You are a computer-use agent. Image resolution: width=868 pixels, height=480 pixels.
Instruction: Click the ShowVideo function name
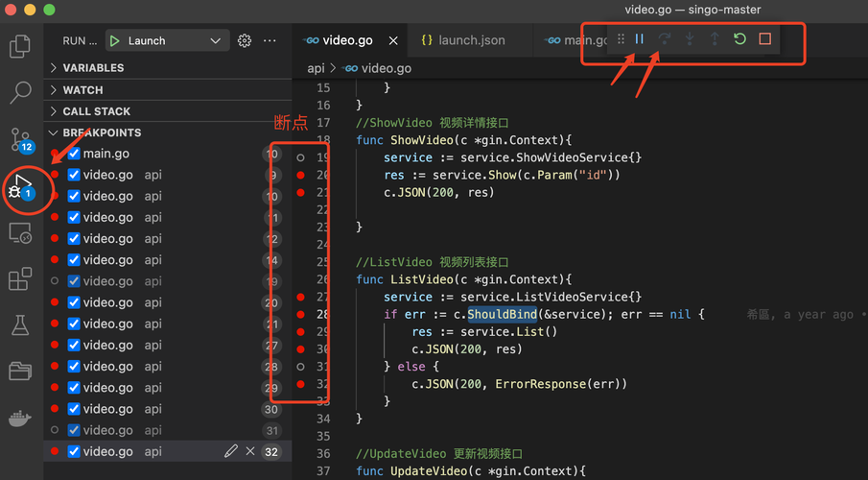point(421,140)
